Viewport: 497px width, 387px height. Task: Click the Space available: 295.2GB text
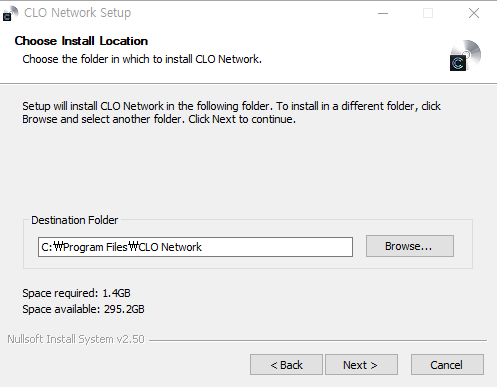pos(83,309)
